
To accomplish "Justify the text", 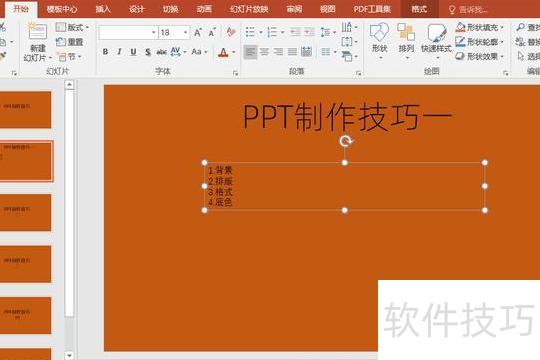I will 292,52.
